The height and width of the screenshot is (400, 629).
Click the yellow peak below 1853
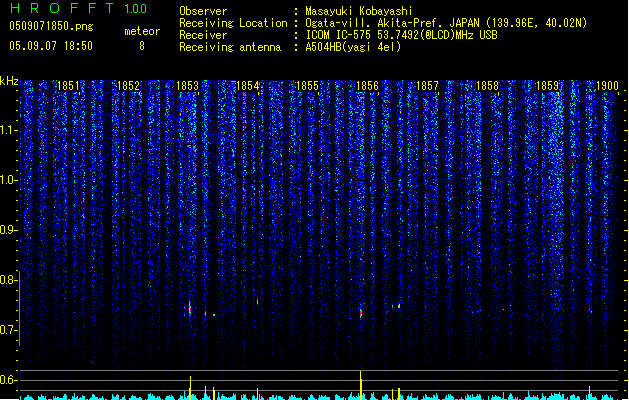(x=190, y=388)
